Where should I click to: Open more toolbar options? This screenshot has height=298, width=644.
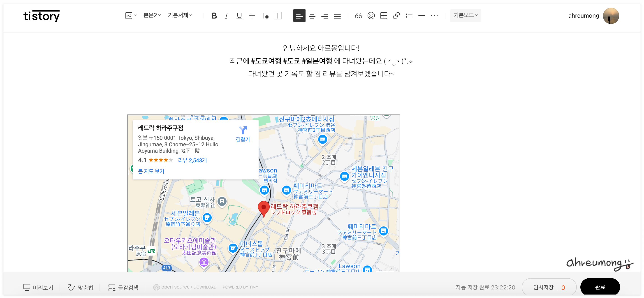tap(435, 16)
